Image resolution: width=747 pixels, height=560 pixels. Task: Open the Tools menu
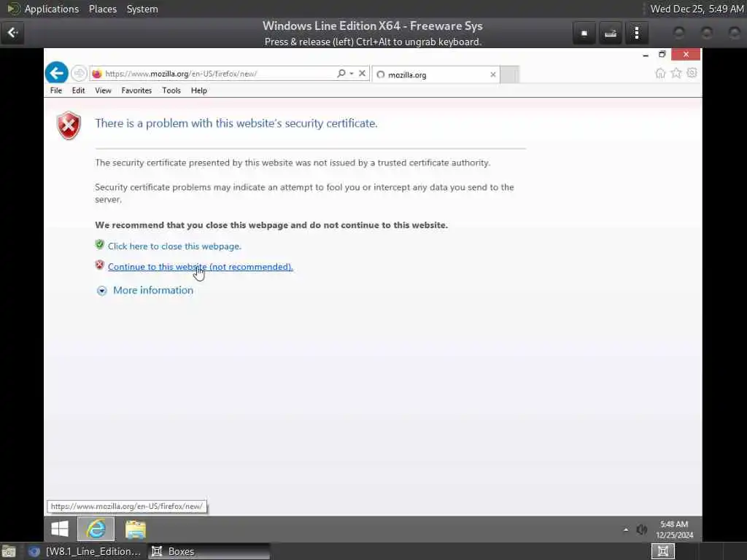coord(171,90)
